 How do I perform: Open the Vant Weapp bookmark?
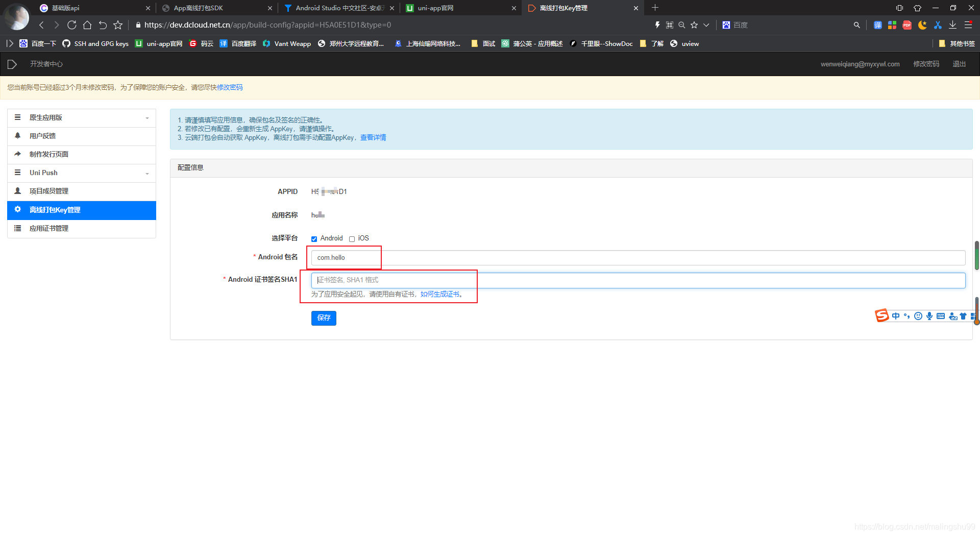tap(287, 44)
